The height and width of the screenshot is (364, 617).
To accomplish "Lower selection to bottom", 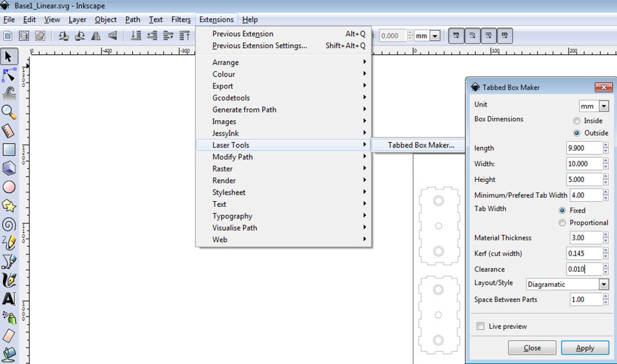I will (x=136, y=36).
